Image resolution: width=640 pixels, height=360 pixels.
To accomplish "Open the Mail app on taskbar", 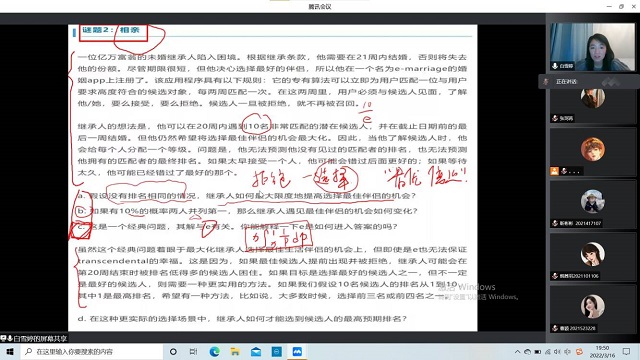I will [256, 351].
